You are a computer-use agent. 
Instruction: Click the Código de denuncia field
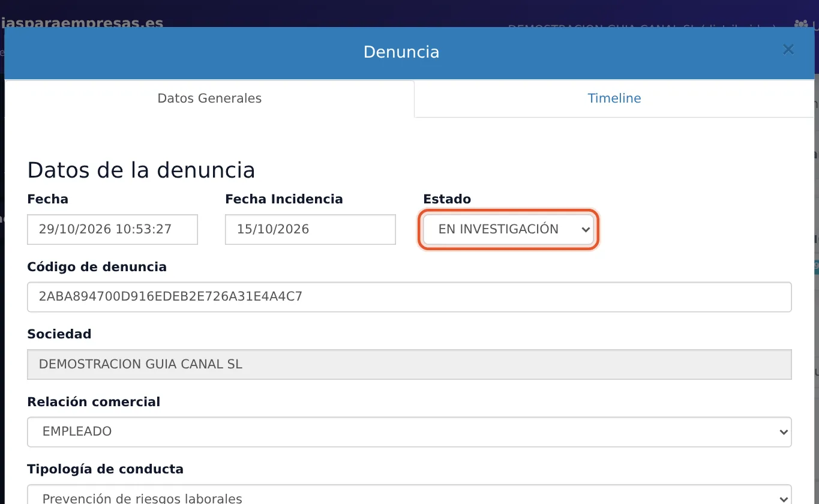tap(409, 296)
